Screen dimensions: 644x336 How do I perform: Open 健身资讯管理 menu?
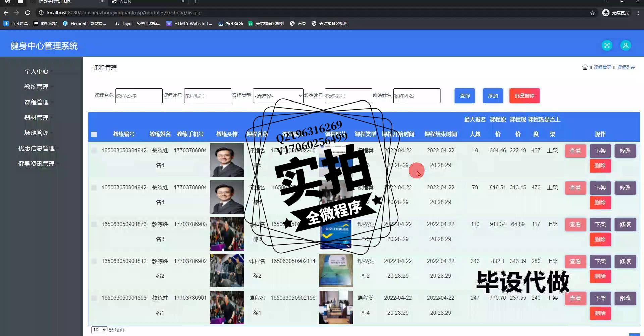[37, 164]
